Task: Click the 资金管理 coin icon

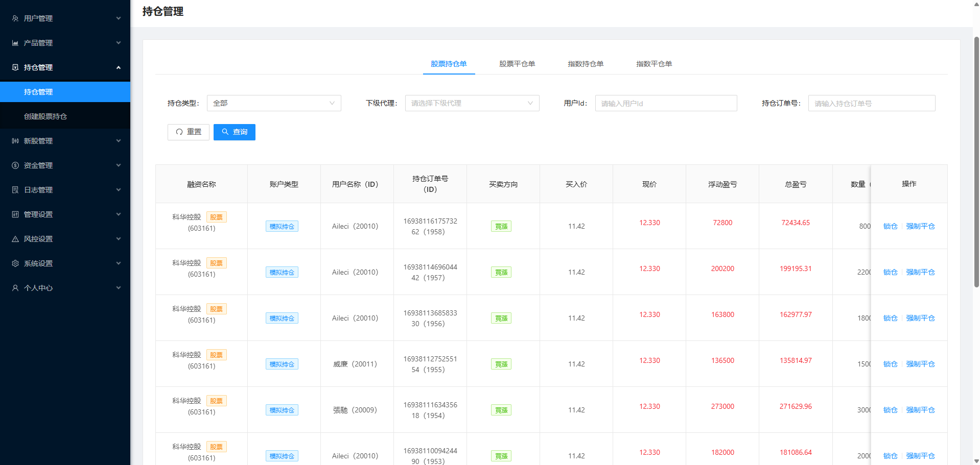Action: 15,165
